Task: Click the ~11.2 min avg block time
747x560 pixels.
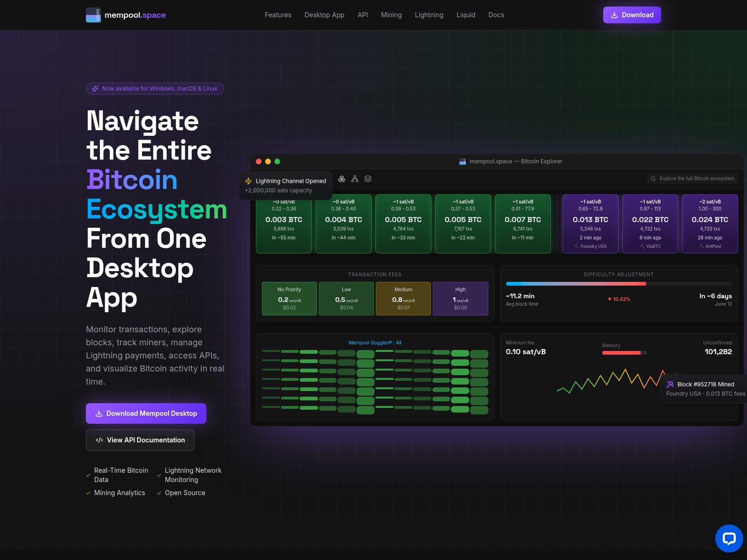Action: 520,296
